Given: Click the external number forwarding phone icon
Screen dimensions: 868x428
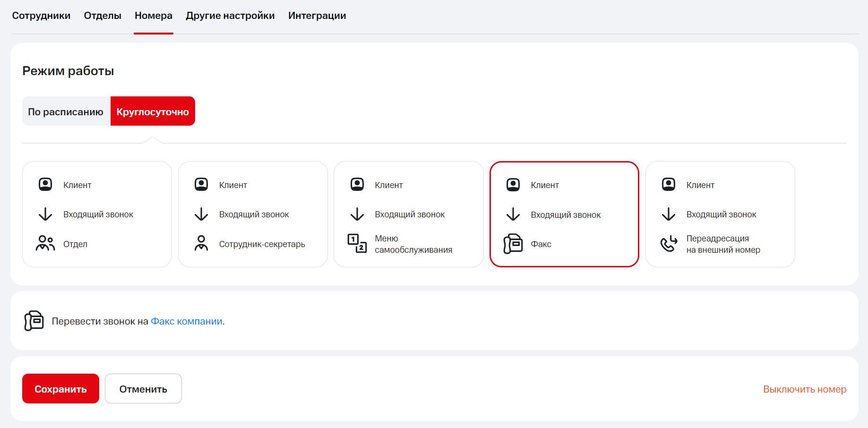Looking at the screenshot, I should pos(669,244).
